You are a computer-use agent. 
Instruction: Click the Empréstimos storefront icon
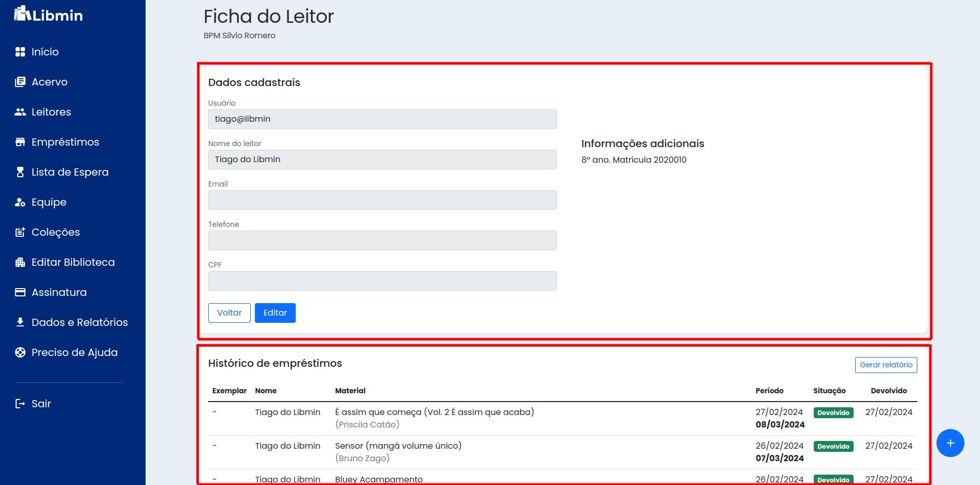pyautogui.click(x=20, y=142)
